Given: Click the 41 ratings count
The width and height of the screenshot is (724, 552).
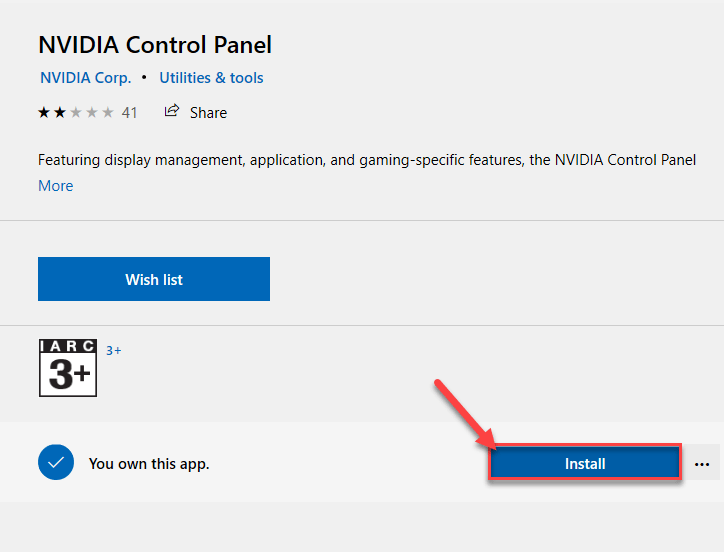Looking at the screenshot, I should (x=129, y=113).
